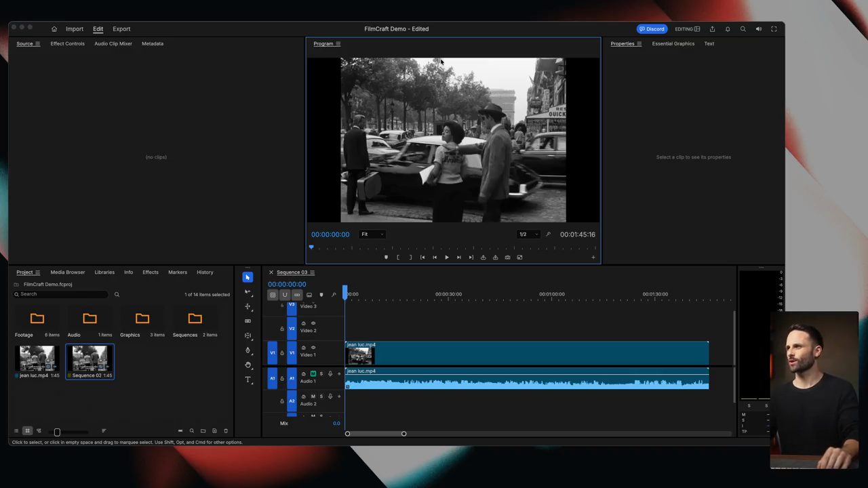Select the Hand tool
This screenshot has width=868, height=488.
point(248,365)
